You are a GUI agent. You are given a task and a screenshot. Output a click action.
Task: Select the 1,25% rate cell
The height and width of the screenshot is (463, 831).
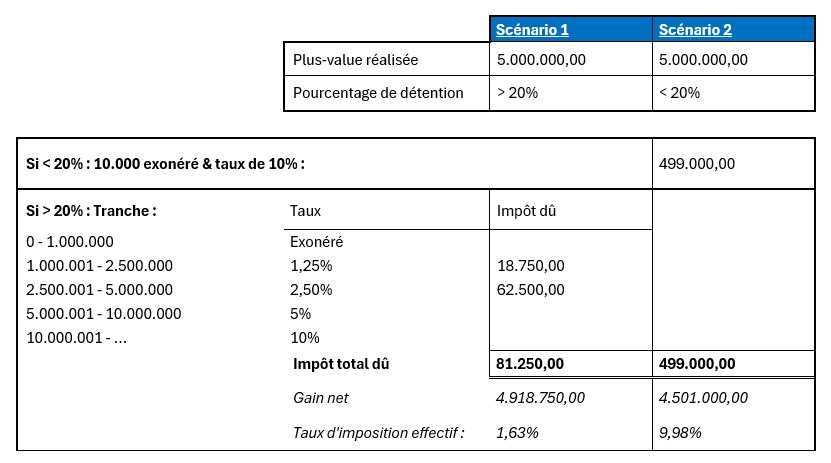pyautogui.click(x=310, y=266)
